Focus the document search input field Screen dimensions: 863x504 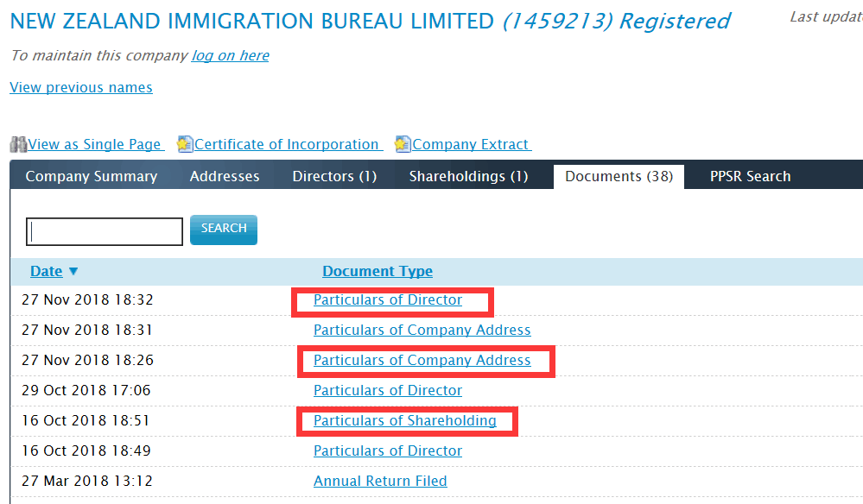pyautogui.click(x=105, y=231)
